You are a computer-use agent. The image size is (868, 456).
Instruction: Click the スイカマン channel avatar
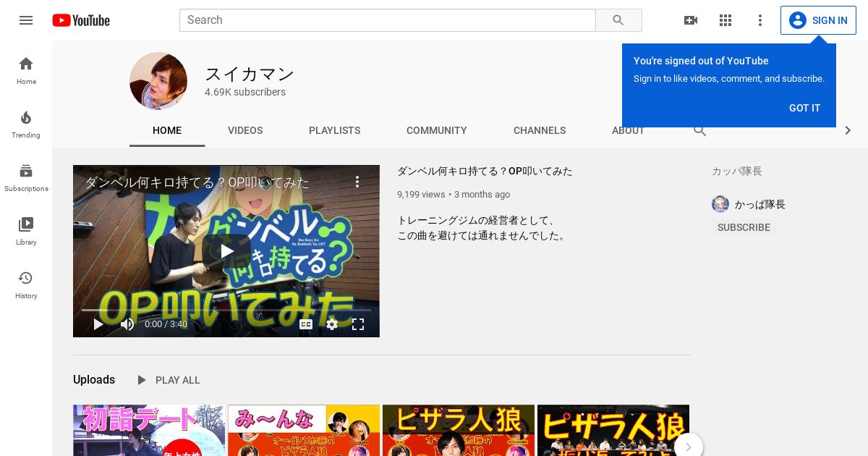[x=158, y=81]
